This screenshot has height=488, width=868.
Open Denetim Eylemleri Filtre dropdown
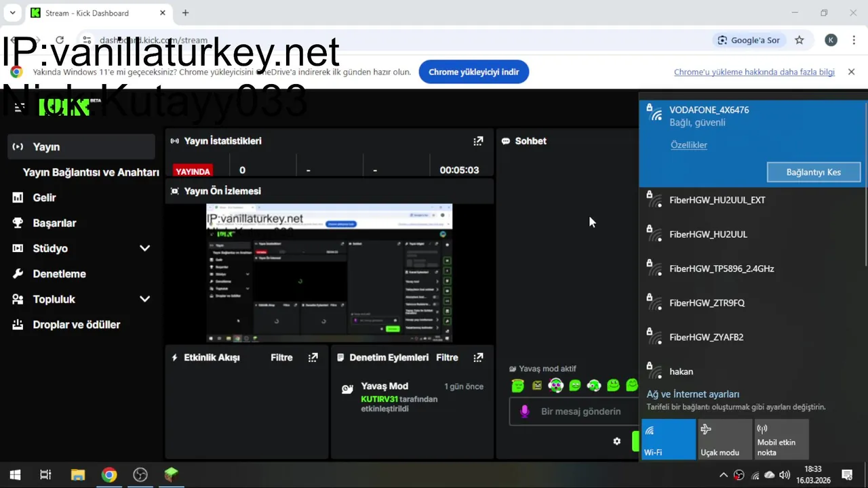447,357
